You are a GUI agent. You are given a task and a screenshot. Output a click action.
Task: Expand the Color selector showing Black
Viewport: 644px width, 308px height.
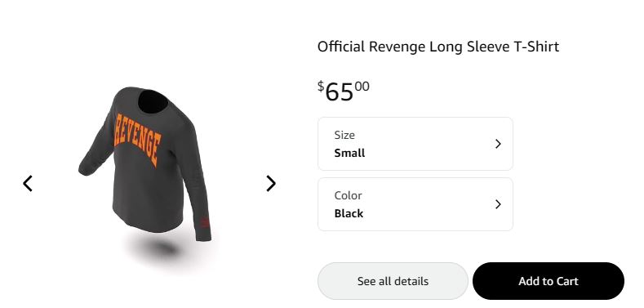point(415,204)
